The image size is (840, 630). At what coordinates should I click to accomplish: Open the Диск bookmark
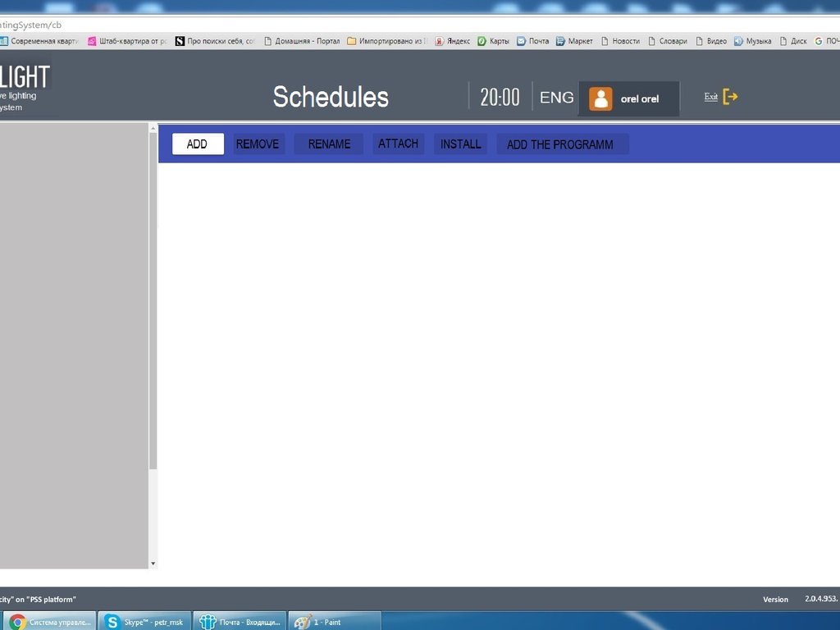(x=793, y=41)
